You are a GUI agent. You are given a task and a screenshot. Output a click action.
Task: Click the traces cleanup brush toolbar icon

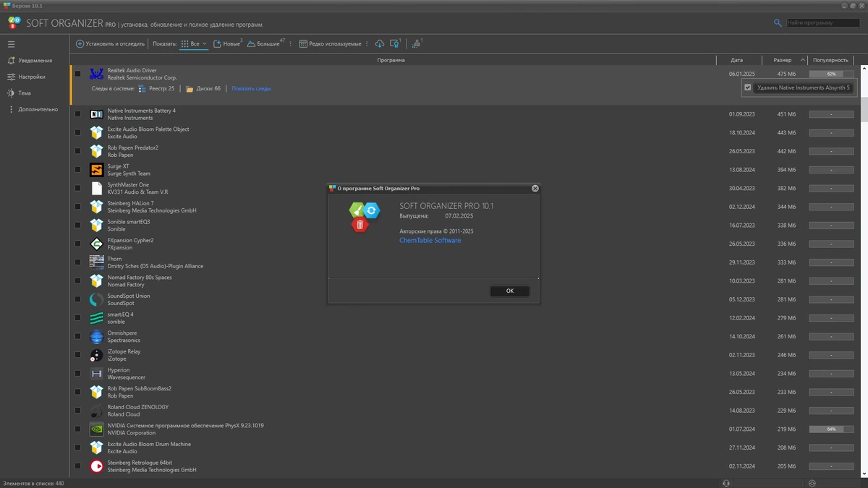(416, 44)
